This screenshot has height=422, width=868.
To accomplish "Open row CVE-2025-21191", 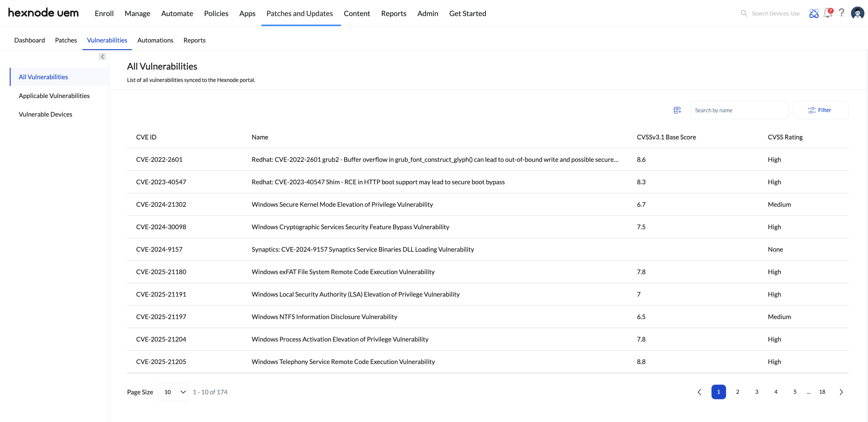I will [488, 294].
